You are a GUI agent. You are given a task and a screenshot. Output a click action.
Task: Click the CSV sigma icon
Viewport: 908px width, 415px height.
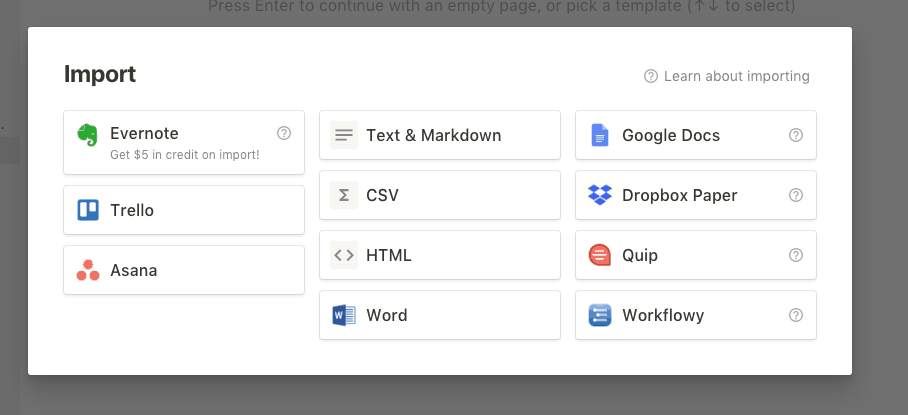coord(344,195)
